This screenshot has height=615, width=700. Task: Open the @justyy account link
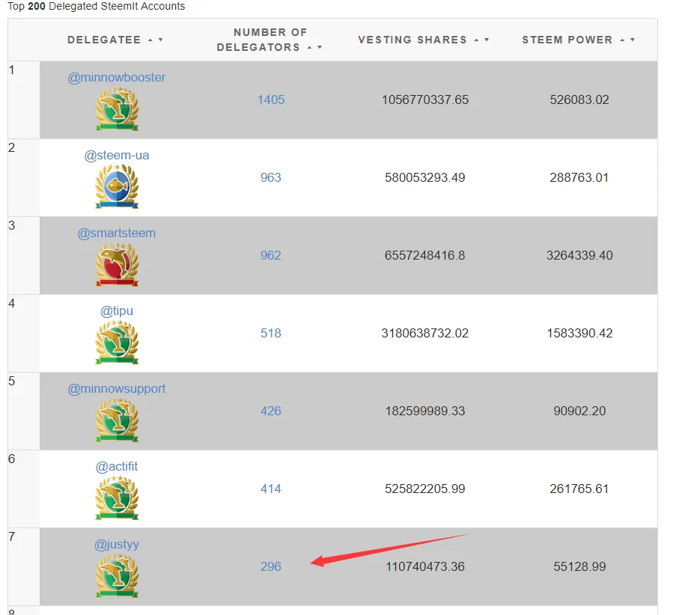tap(117, 544)
